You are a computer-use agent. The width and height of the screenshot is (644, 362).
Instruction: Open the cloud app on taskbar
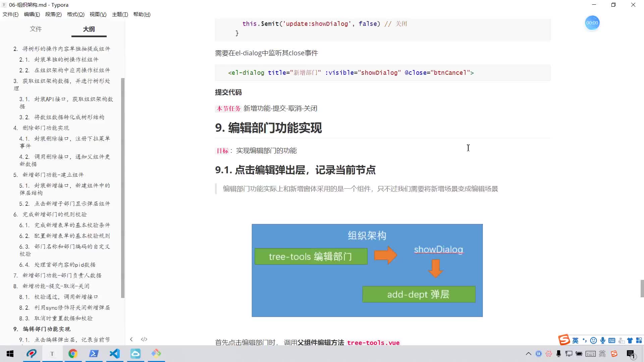tap(136, 354)
